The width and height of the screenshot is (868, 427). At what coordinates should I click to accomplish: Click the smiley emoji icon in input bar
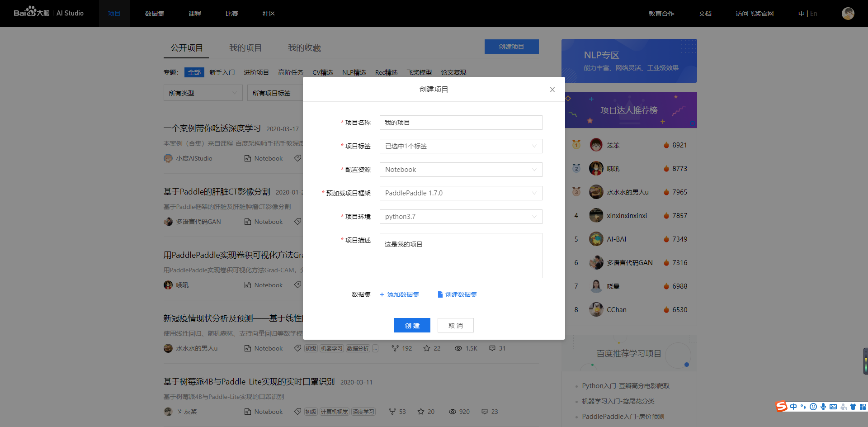(x=813, y=407)
